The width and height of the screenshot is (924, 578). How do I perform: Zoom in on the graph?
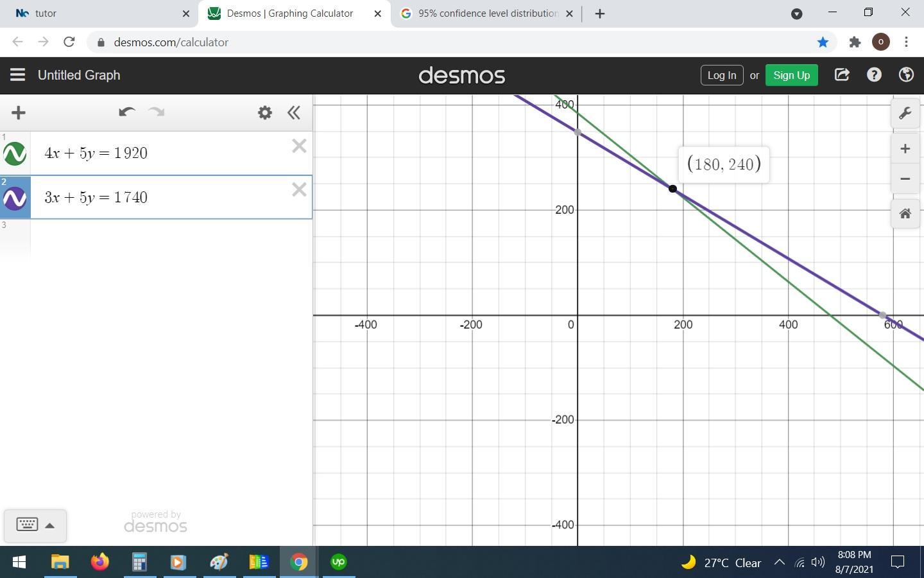[905, 149]
